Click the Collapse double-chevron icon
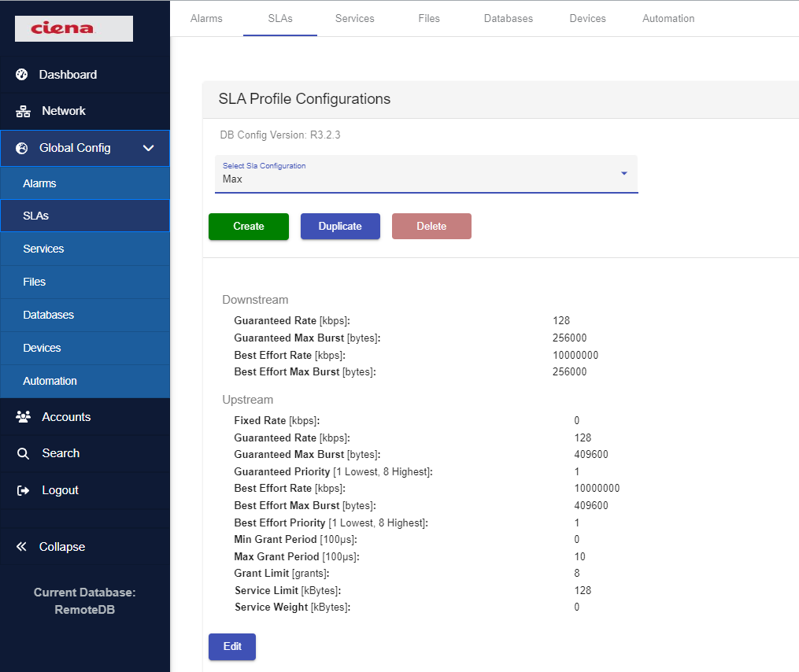This screenshot has height=672, width=799. (x=21, y=547)
